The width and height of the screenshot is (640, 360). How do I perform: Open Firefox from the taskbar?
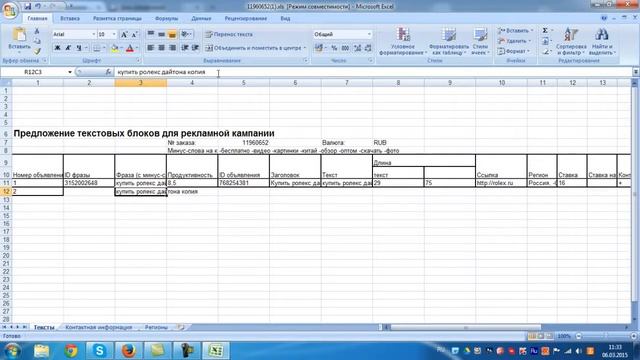click(128, 351)
